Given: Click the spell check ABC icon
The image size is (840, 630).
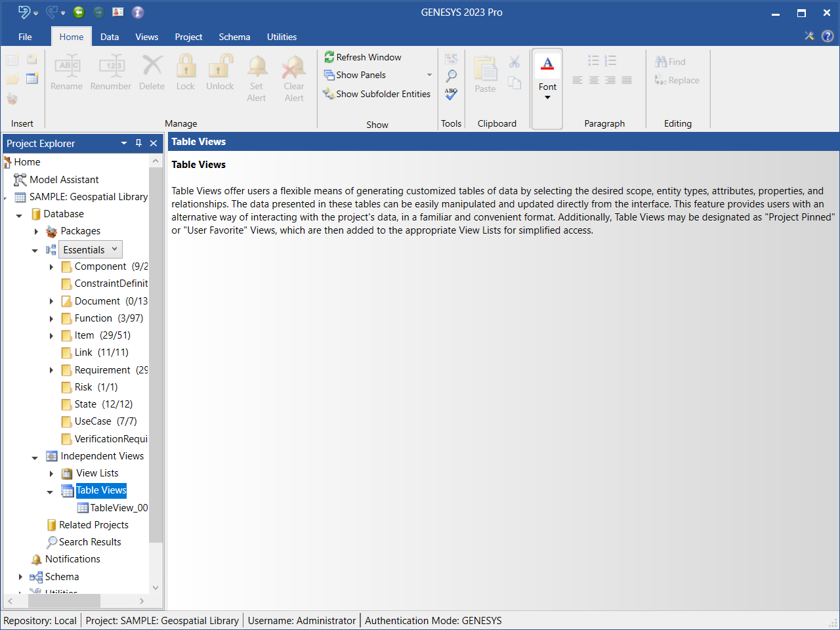Looking at the screenshot, I should pyautogui.click(x=451, y=94).
